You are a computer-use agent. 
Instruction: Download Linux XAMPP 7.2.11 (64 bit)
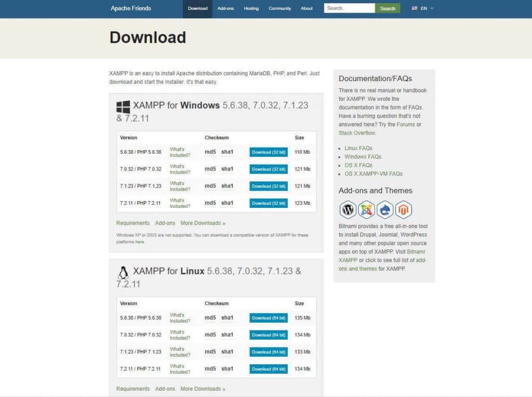(269, 369)
